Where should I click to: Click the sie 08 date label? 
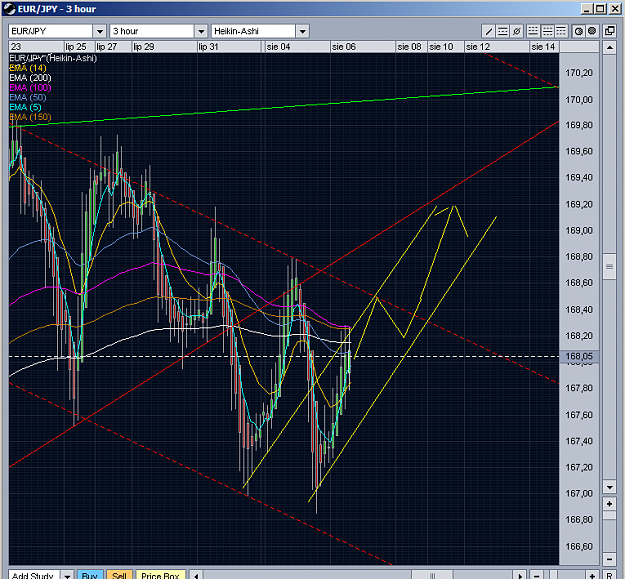[409, 47]
